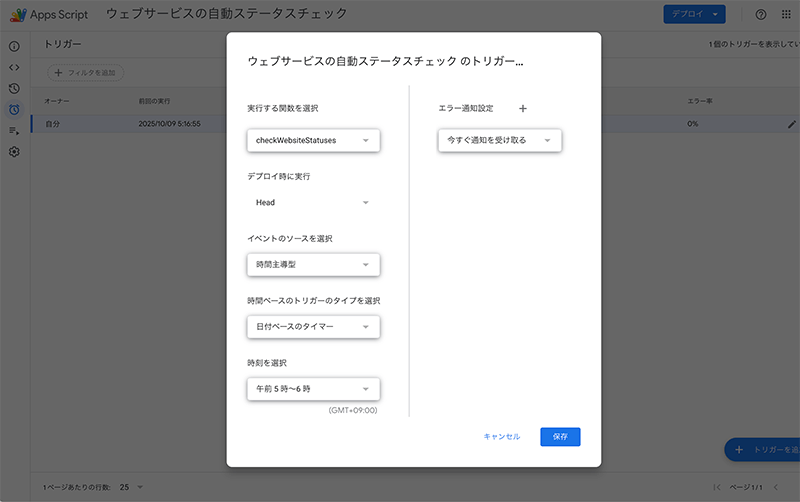Open the help question mark icon
The image size is (800, 502).
[x=760, y=14]
